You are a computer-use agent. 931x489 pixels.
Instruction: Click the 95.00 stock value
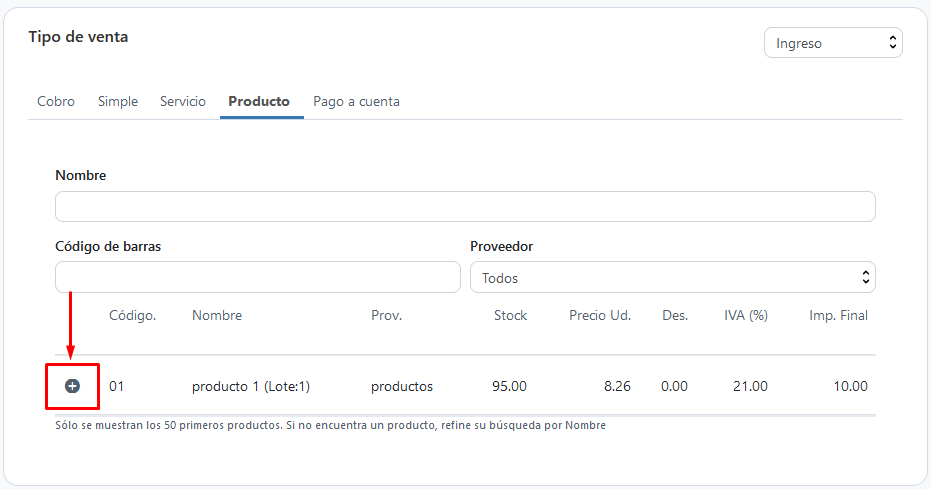click(509, 386)
